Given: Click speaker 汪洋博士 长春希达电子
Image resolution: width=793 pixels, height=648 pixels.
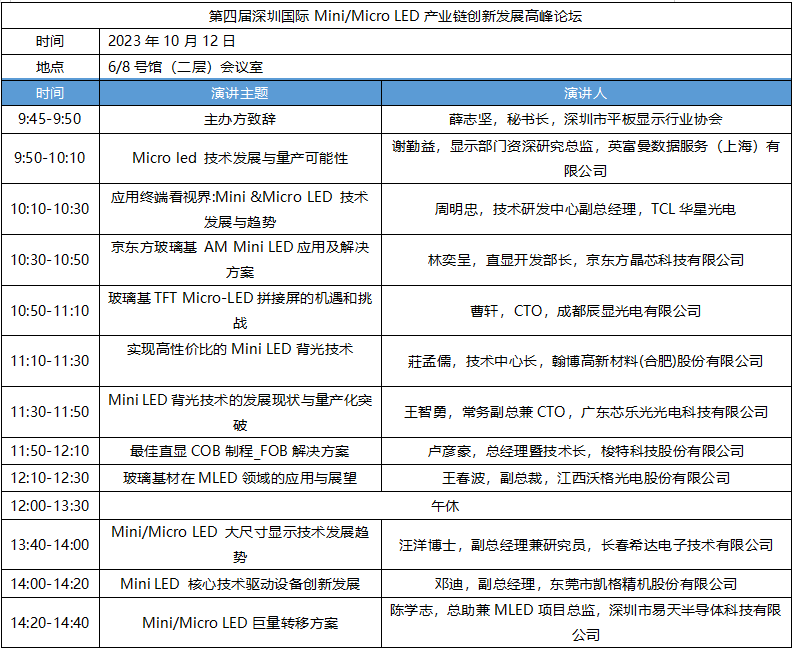Looking at the screenshot, I should [586, 545].
